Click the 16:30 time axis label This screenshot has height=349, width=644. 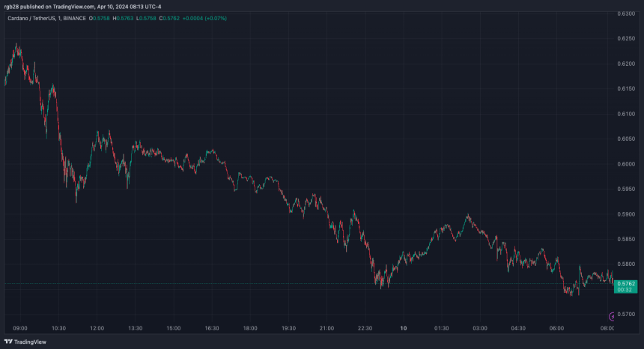[x=212, y=328]
